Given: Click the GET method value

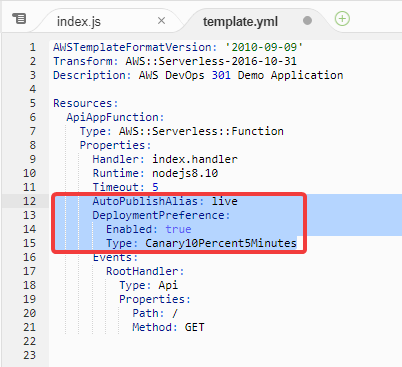Looking at the screenshot, I should coord(195,327).
